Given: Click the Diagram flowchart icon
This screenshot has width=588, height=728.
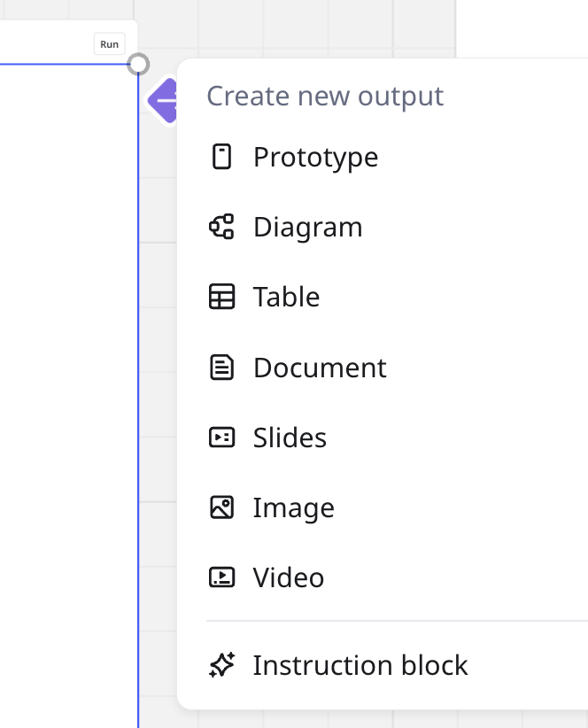Looking at the screenshot, I should click(x=221, y=227).
